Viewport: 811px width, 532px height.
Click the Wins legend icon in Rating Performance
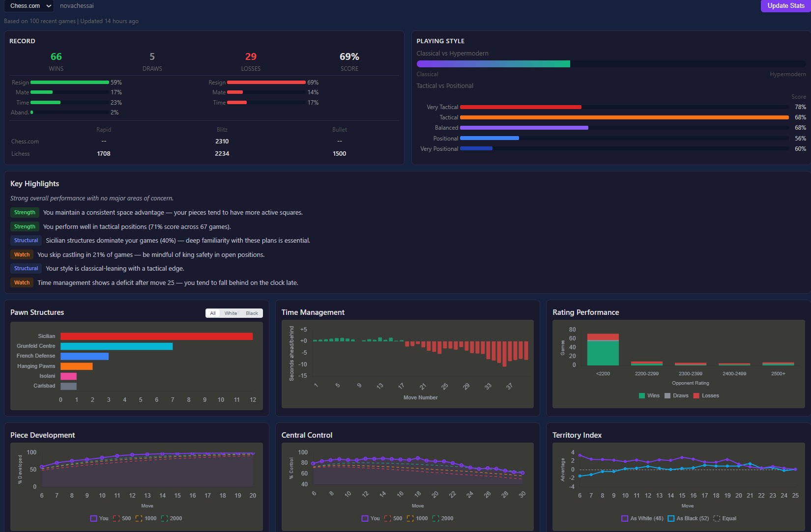tap(642, 395)
